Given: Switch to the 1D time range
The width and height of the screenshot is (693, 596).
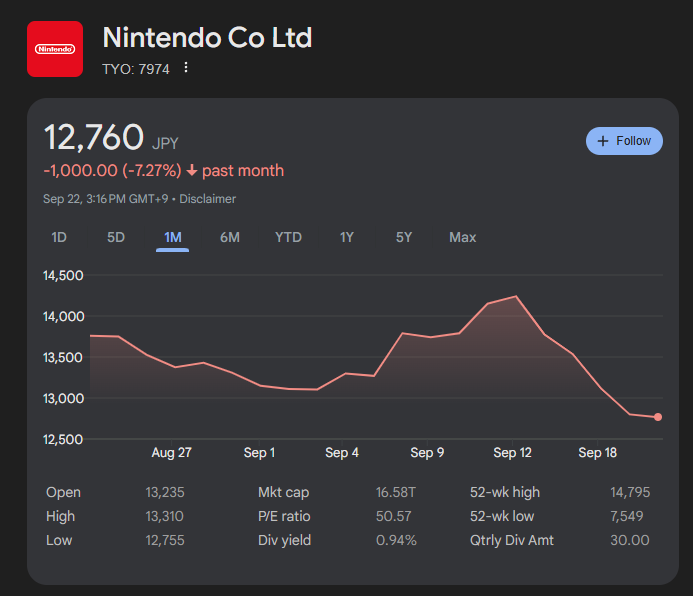Looking at the screenshot, I should (x=59, y=237).
